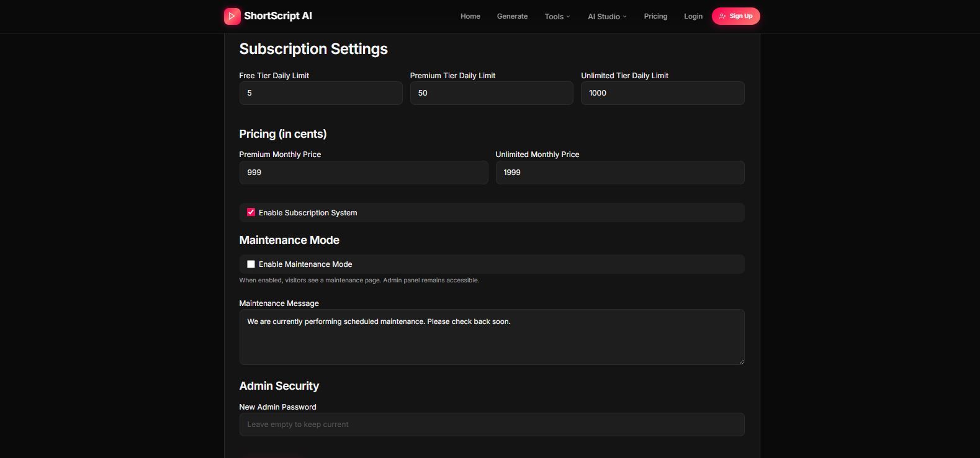
Task: Click the Login link
Action: 693,16
